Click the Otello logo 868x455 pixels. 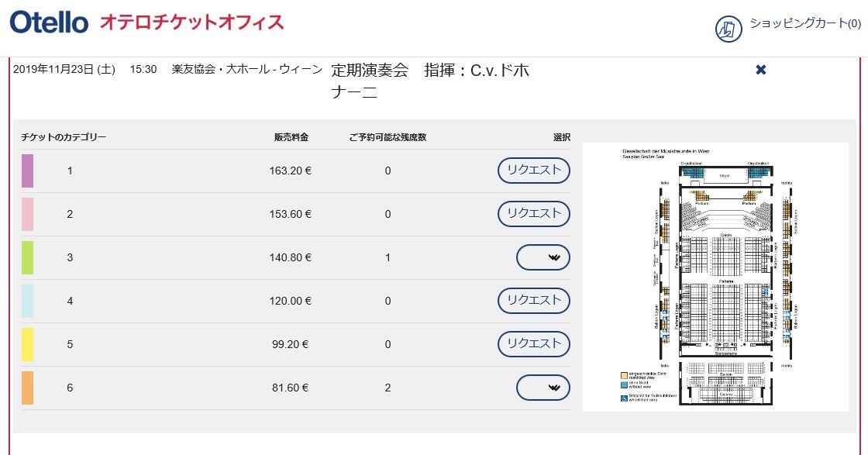[x=49, y=22]
